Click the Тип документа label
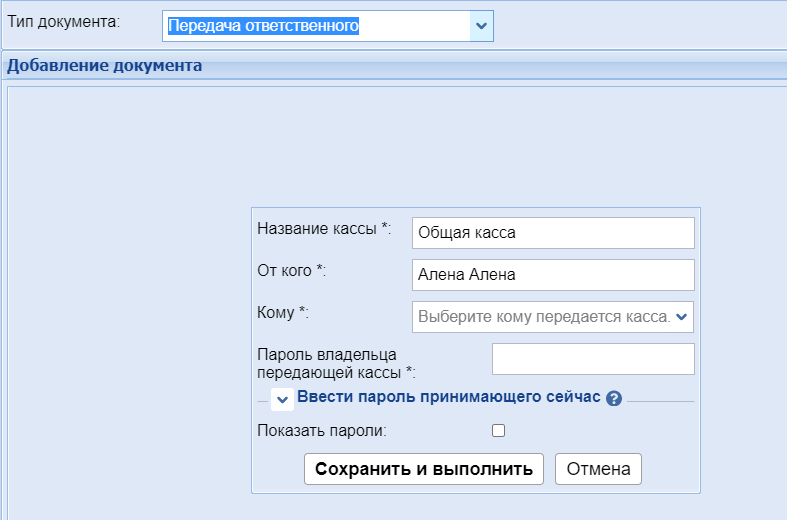The width and height of the screenshot is (787, 520). click(x=64, y=22)
